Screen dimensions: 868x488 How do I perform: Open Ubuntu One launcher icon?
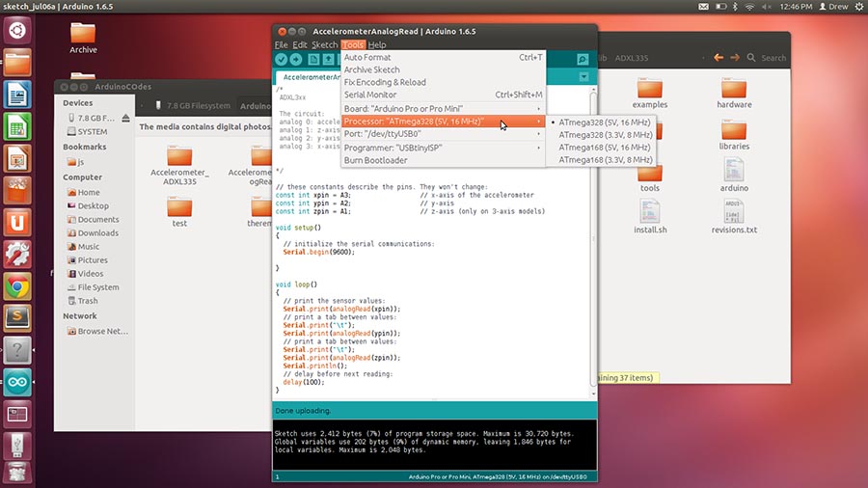pyautogui.click(x=17, y=223)
